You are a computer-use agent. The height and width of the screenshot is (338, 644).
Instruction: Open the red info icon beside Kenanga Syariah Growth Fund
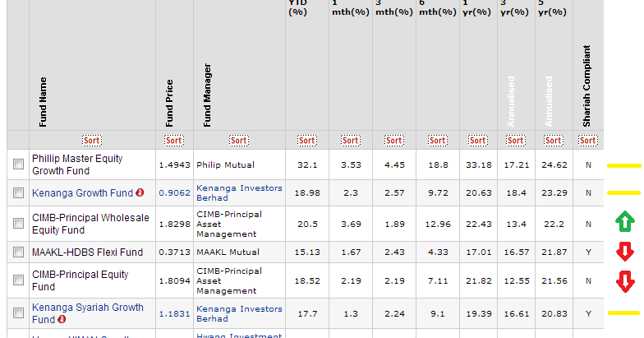[x=62, y=319]
